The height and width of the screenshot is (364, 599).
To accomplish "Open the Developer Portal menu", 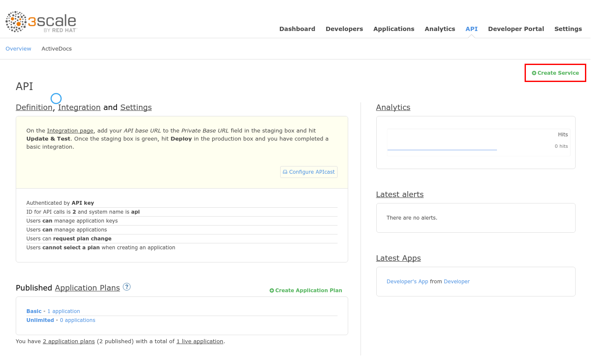I will (x=516, y=29).
